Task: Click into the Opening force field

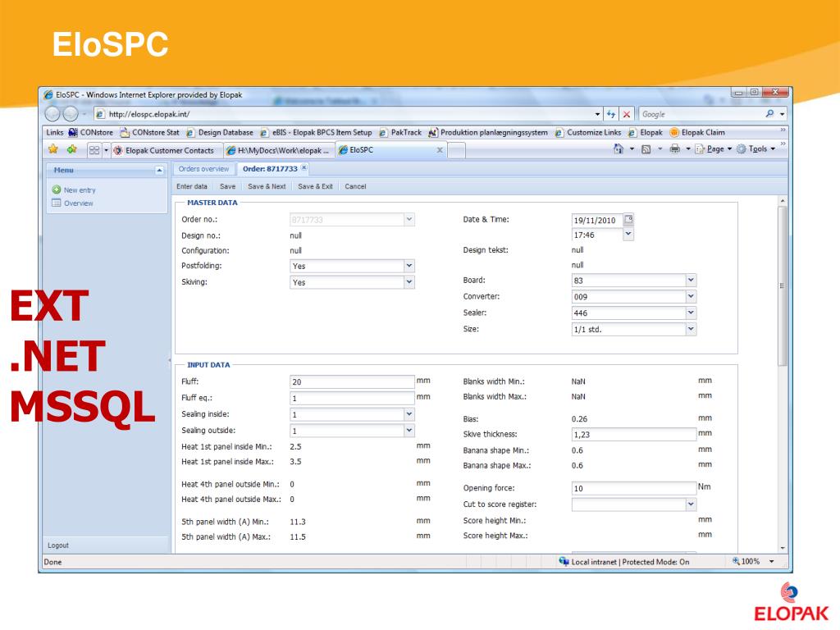Action: pyautogui.click(x=634, y=488)
